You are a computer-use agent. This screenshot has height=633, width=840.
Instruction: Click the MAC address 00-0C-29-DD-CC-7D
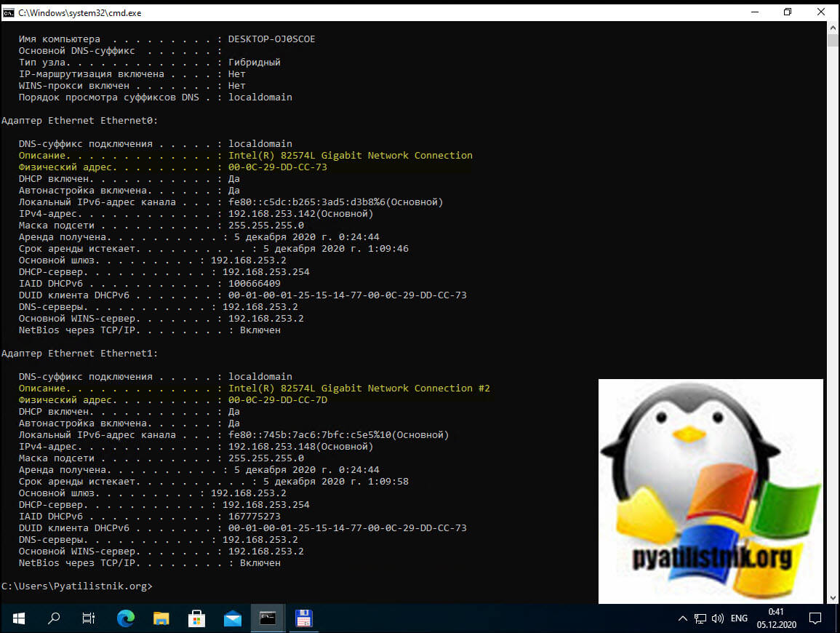[278, 400]
